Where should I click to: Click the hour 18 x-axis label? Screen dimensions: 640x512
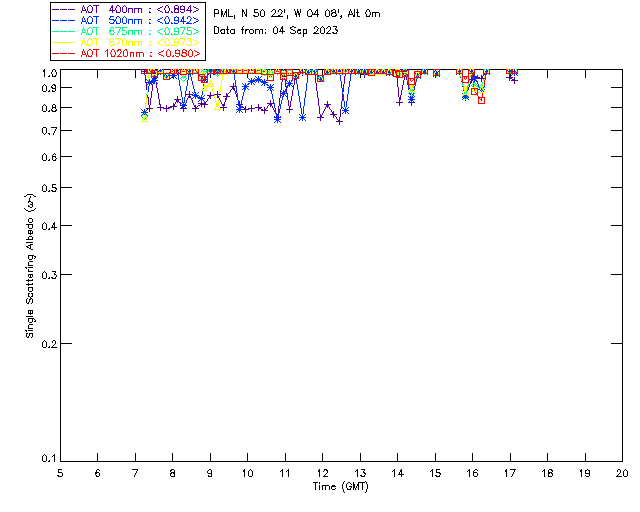[547, 474]
